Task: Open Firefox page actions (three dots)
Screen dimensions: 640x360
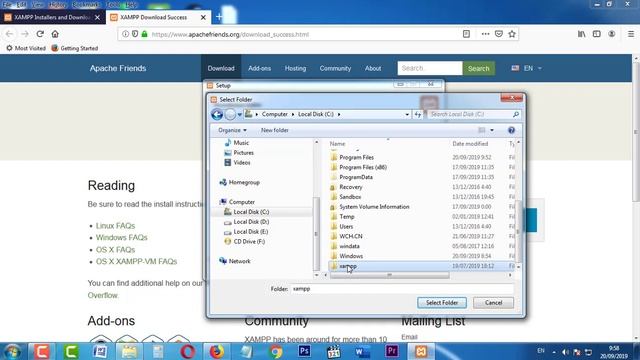Action: click(x=485, y=34)
